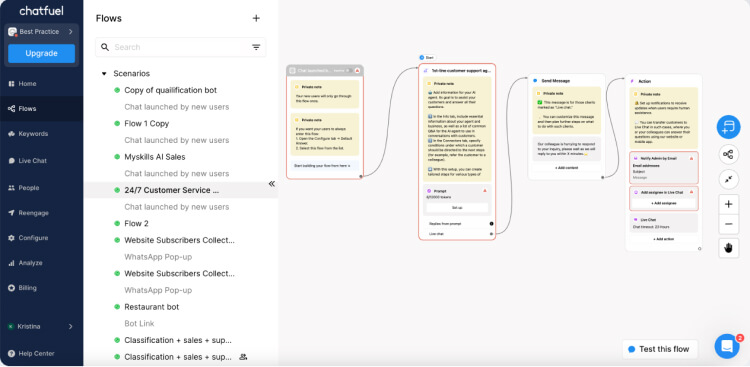Open Bot Link under Restaurant bot
The height and width of the screenshot is (367, 750).
(139, 323)
